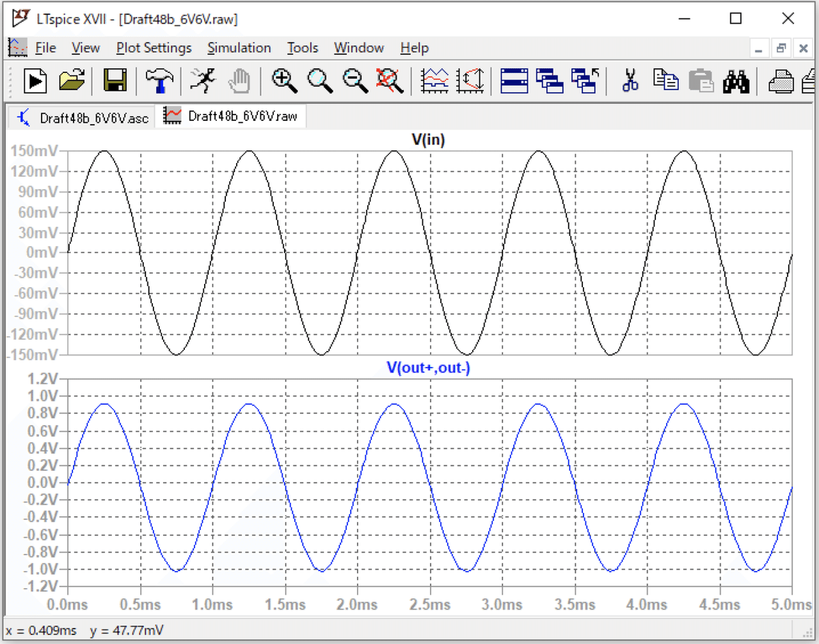Click the Pick Visible Traces icon

tap(435, 81)
